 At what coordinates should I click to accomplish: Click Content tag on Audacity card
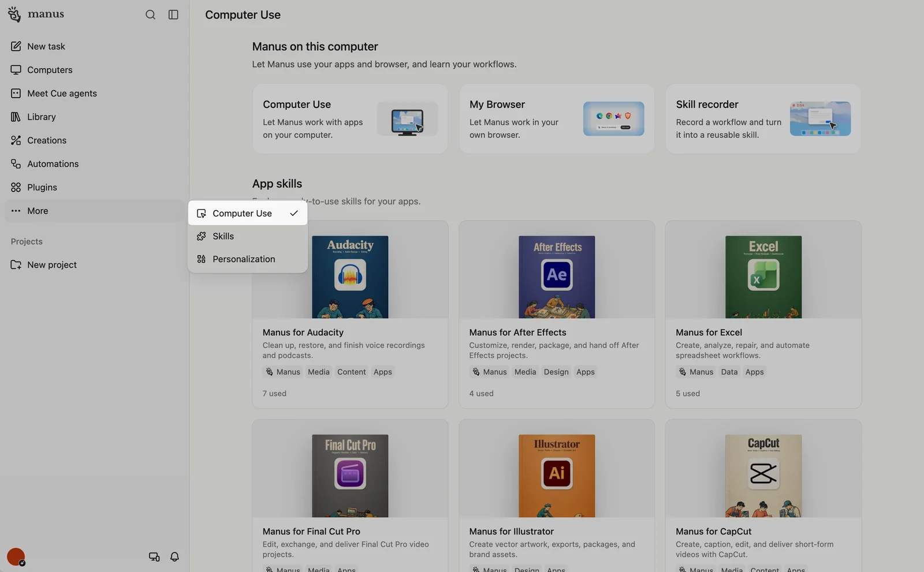coord(352,372)
